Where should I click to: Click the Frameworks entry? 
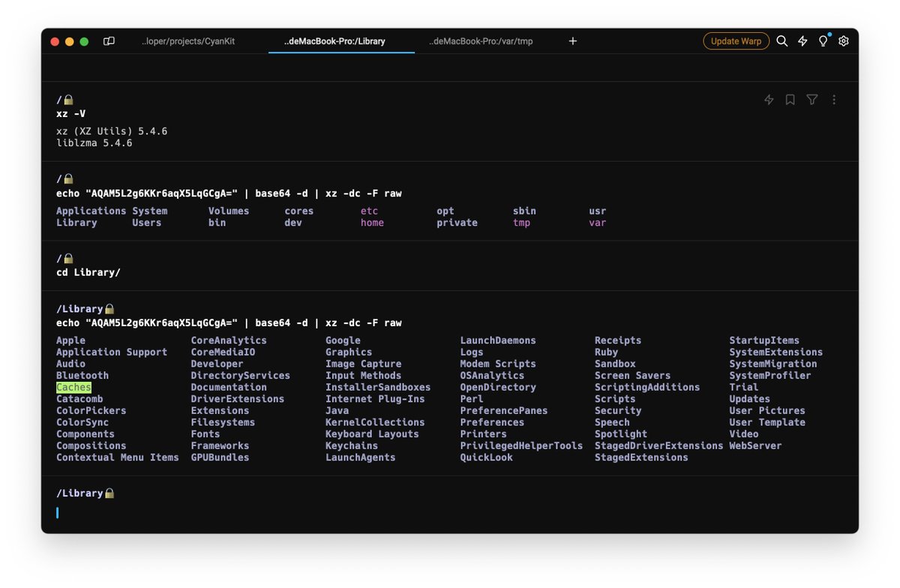(220, 445)
